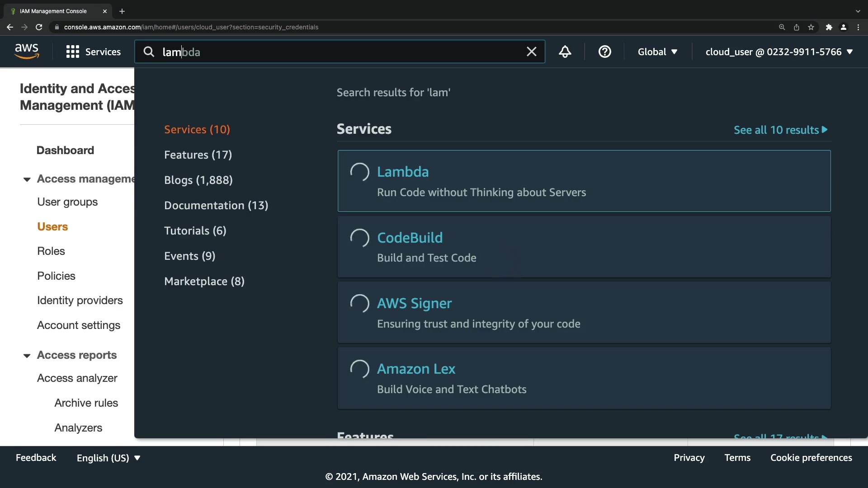Reload the page in the browser
Viewport: 868px width, 488px height.
coord(39,27)
